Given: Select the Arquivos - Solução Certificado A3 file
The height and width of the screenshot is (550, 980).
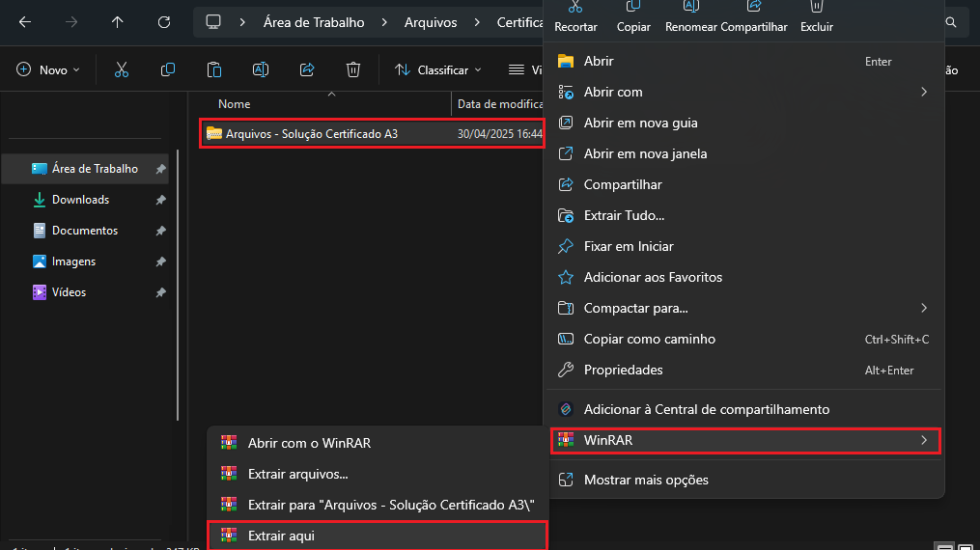Looking at the screenshot, I should (311, 134).
